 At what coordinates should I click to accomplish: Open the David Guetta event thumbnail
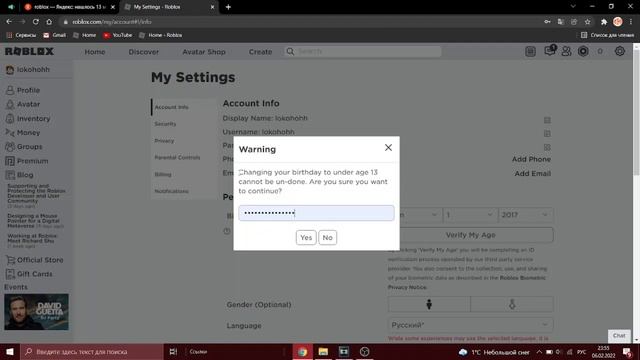pyautogui.click(x=36, y=312)
